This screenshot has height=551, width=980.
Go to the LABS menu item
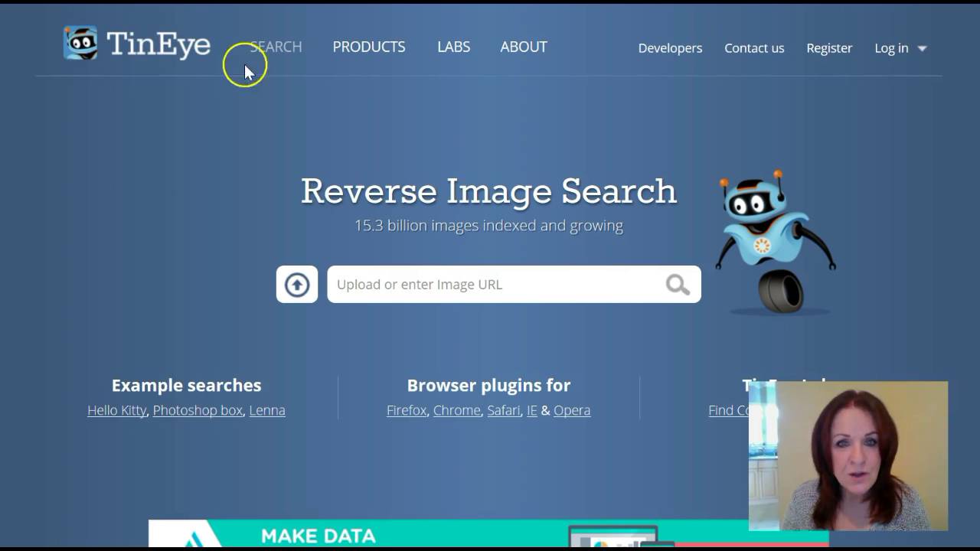(454, 47)
